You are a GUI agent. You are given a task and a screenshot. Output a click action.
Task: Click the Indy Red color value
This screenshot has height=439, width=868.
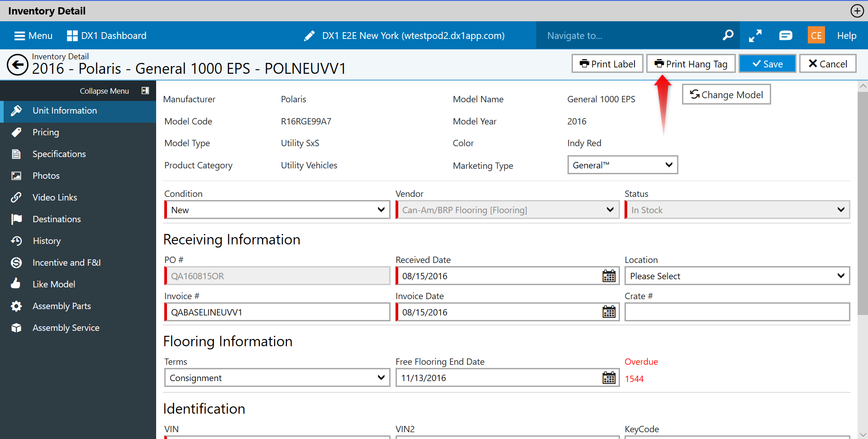[x=584, y=143]
